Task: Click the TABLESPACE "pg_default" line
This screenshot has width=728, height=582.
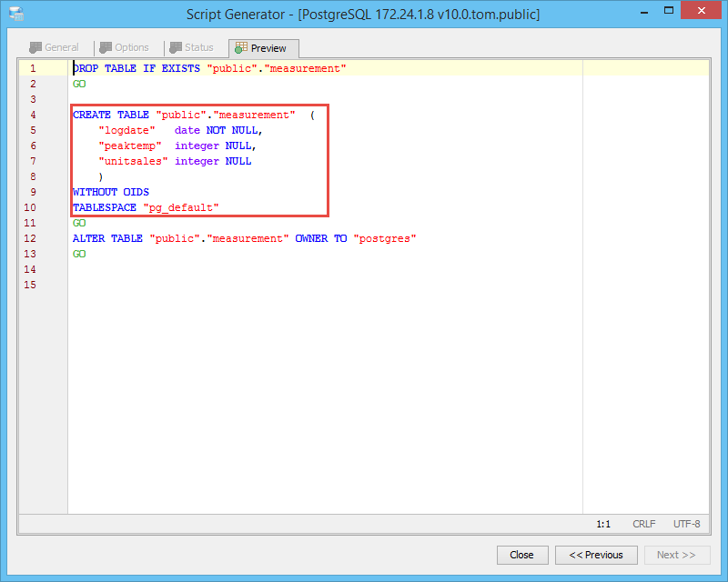Action: coord(146,207)
